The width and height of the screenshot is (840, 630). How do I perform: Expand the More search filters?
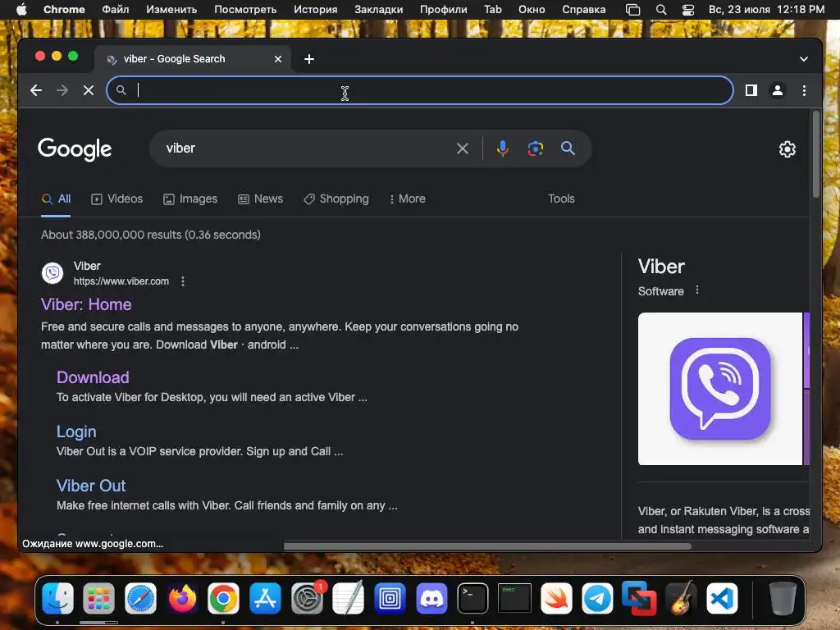click(x=407, y=199)
